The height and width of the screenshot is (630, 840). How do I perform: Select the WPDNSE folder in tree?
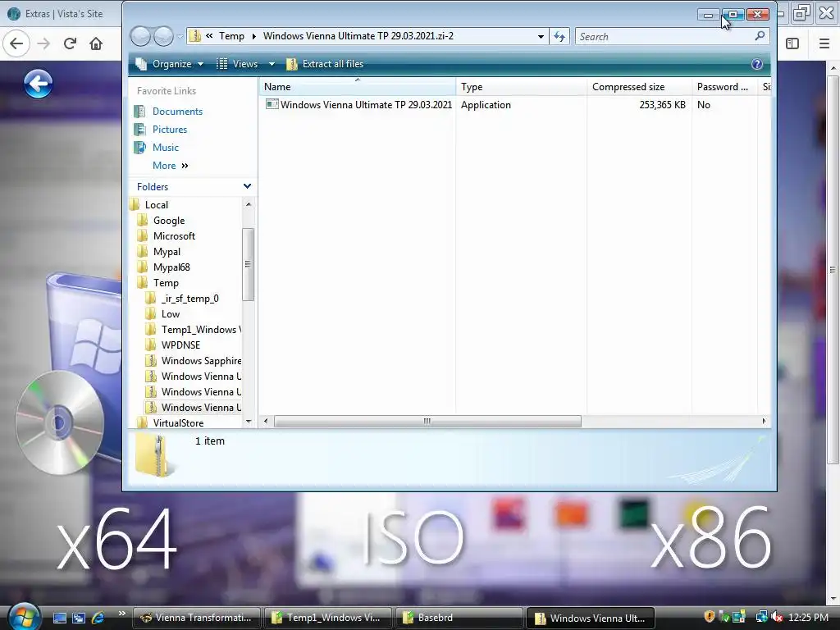coord(180,345)
